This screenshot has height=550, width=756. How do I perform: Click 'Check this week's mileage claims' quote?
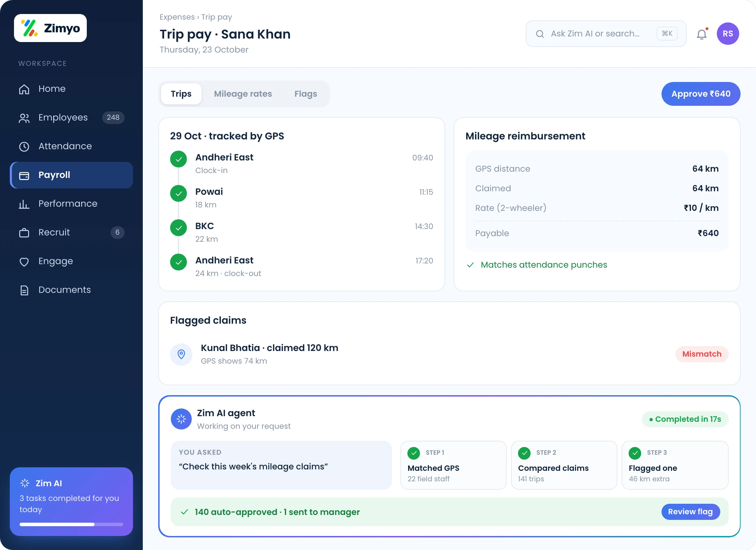(253, 467)
